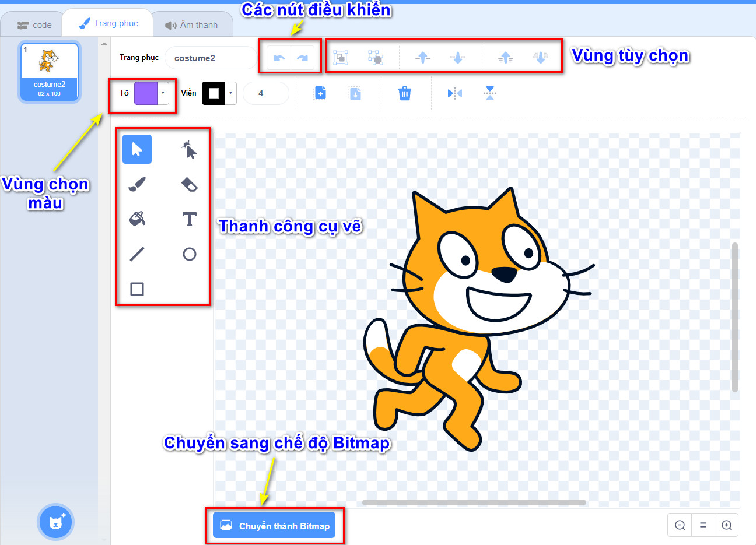Select the Fill bucket tool
Viewport: 756px width, 545px height.
(137, 219)
